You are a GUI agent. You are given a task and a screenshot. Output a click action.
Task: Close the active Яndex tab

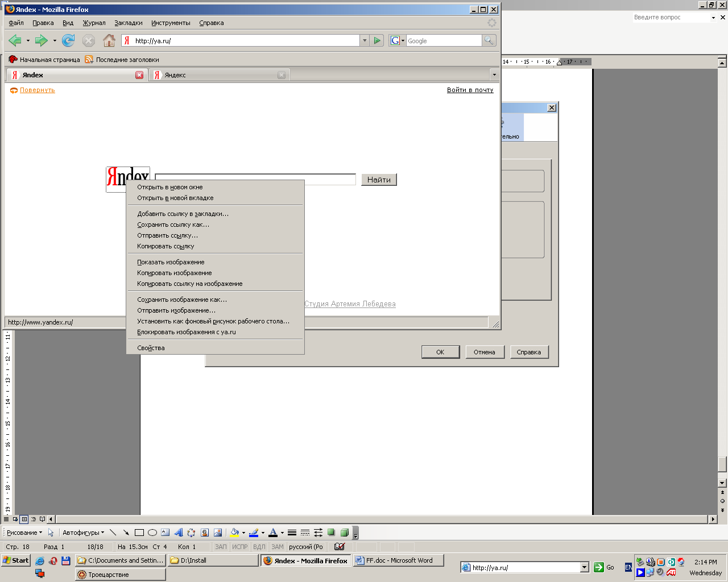click(139, 75)
